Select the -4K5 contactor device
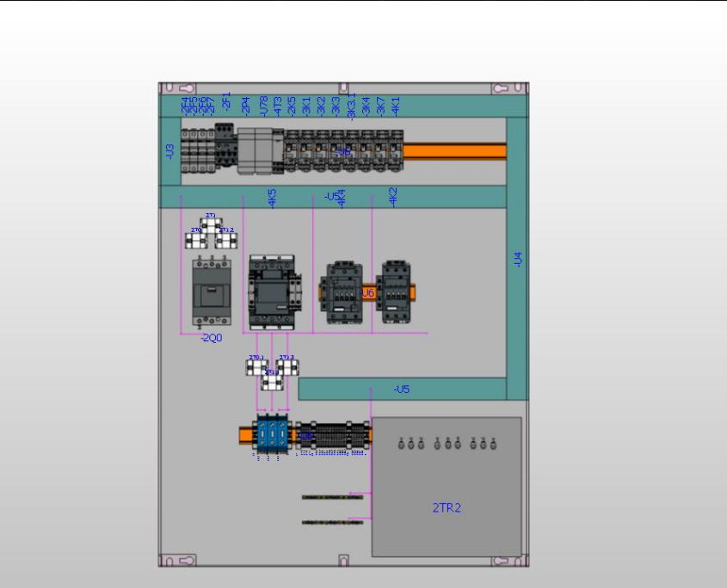Viewport: 727px width, 588px height. point(272,293)
